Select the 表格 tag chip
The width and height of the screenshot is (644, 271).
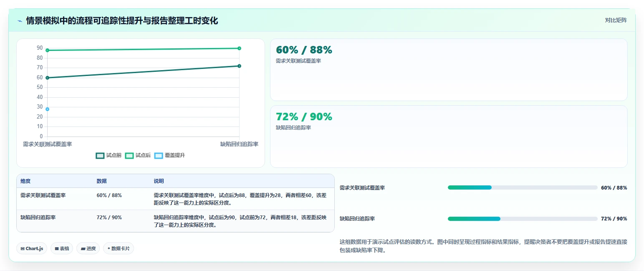point(62,248)
